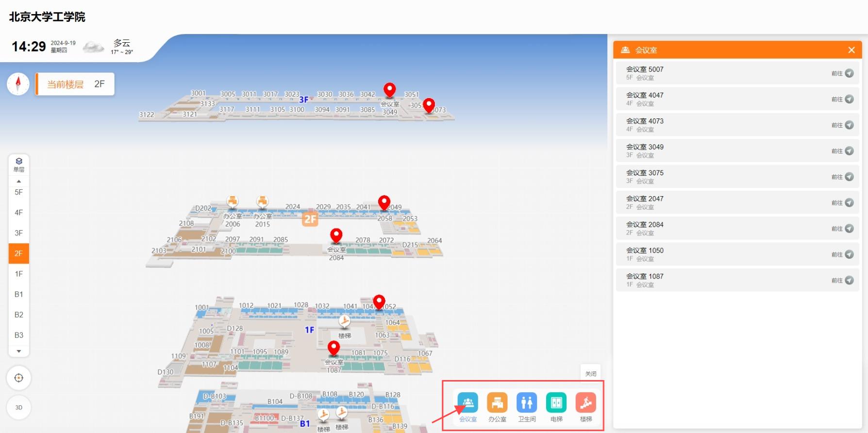Click the locate/recenter map button
The width and height of the screenshot is (868, 433).
[x=19, y=378]
